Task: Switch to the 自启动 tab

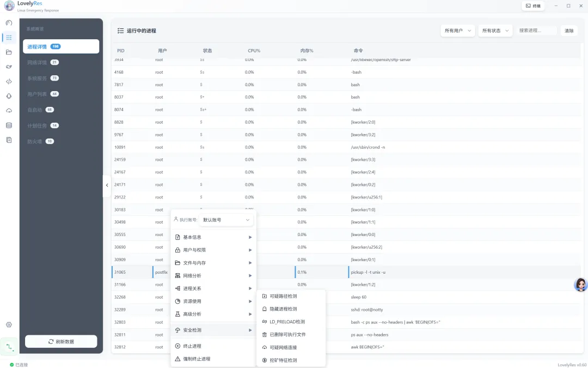Action: click(61, 110)
